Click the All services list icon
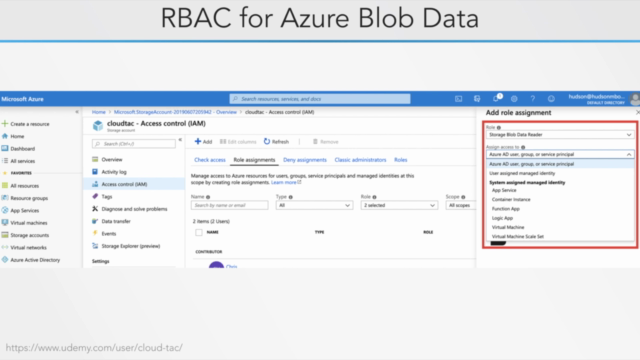The width and height of the screenshot is (640, 360). pos(5,161)
